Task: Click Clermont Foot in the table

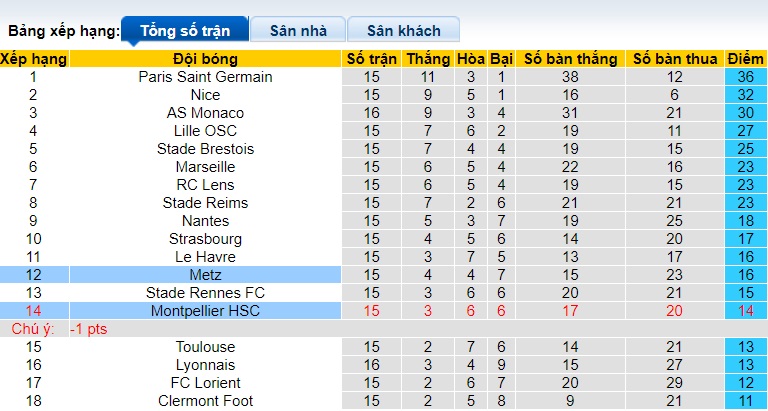Action: [x=205, y=401]
